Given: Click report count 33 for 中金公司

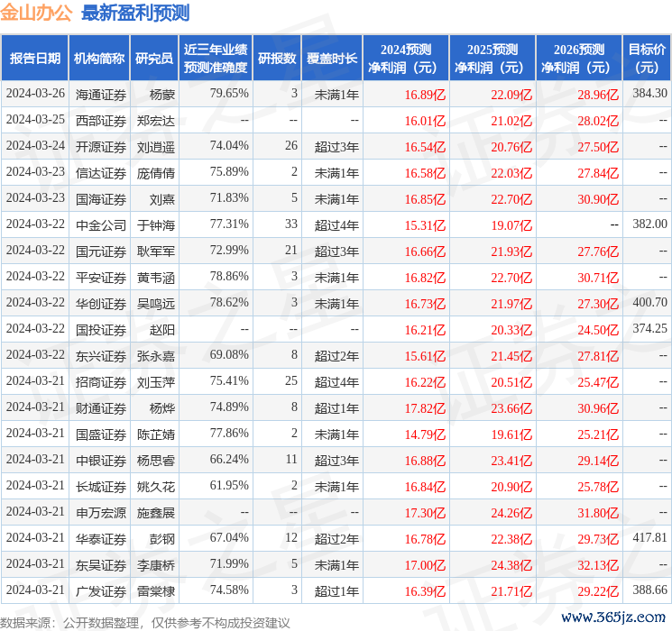Looking at the screenshot, I should (291, 224).
